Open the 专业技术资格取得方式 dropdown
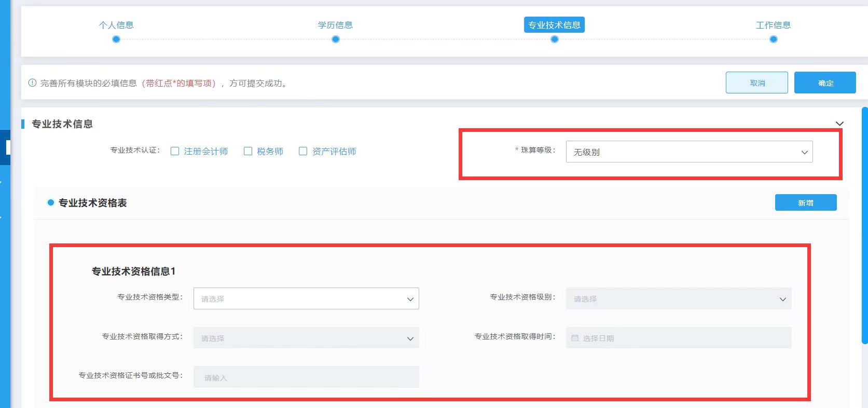Screen dimensions: 868x408 tap(306, 338)
